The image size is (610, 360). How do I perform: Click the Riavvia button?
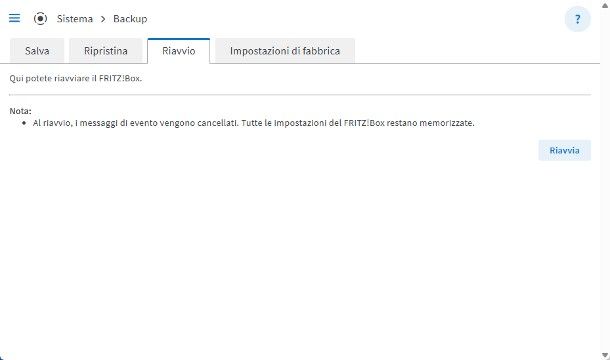(564, 150)
